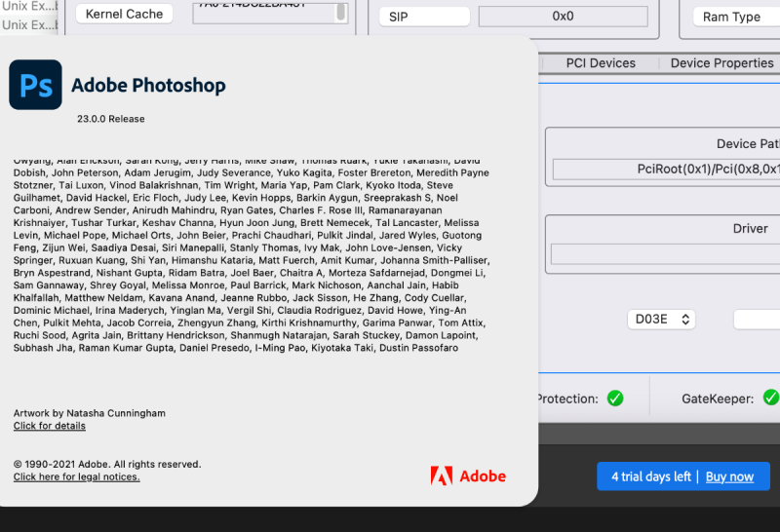The image size is (780, 532).
Task: Click the Device Path label
Action: click(x=748, y=143)
